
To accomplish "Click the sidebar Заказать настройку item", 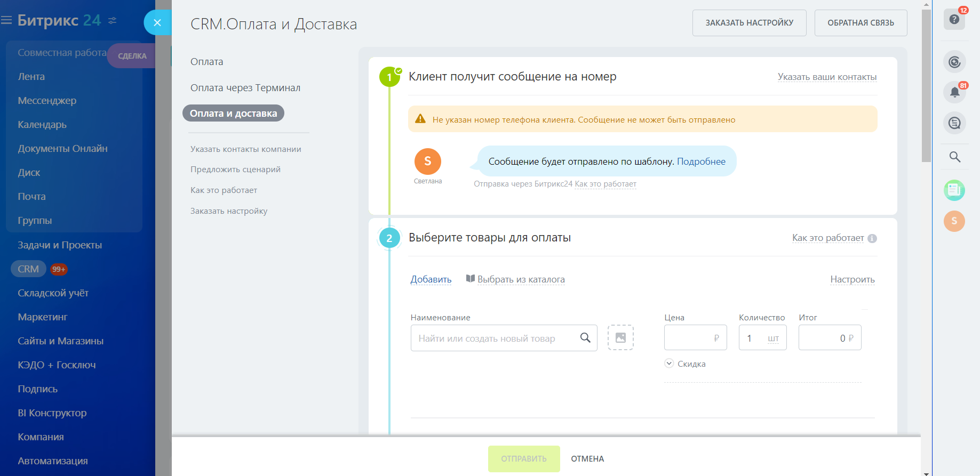I will click(x=229, y=211).
